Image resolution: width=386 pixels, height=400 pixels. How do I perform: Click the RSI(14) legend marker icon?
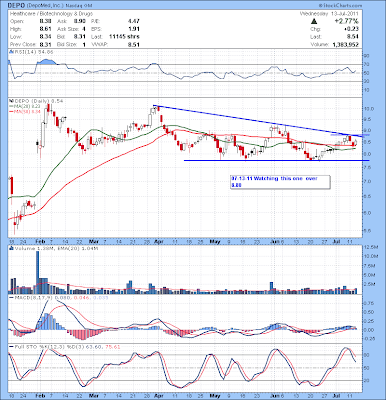pos(11,52)
